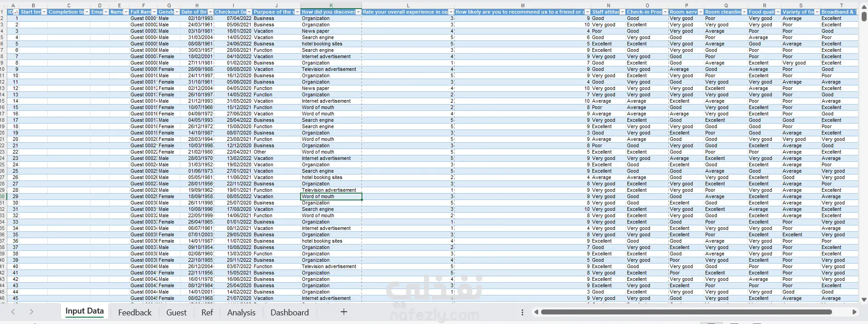Click the next sheet navigation arrow
This screenshot has height=324, width=868.
(31, 312)
